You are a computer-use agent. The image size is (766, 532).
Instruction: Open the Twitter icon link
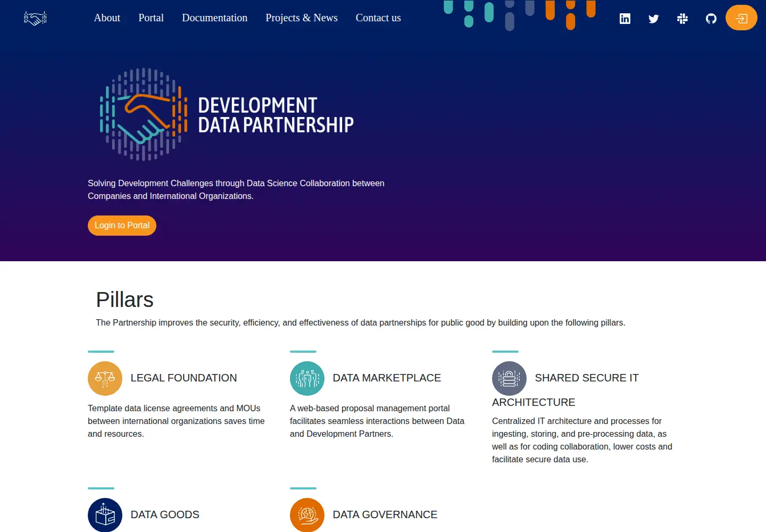point(654,19)
